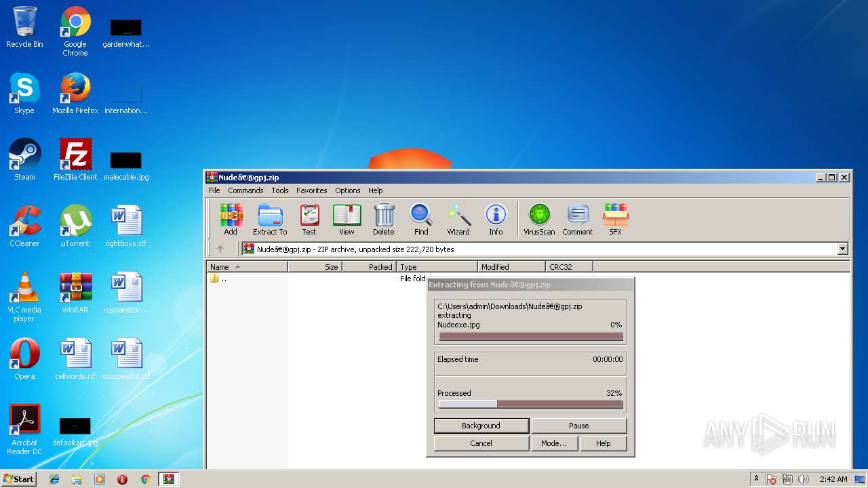The image size is (868, 488).
Task: Open Recycle Bin desktop icon
Action: point(24,27)
